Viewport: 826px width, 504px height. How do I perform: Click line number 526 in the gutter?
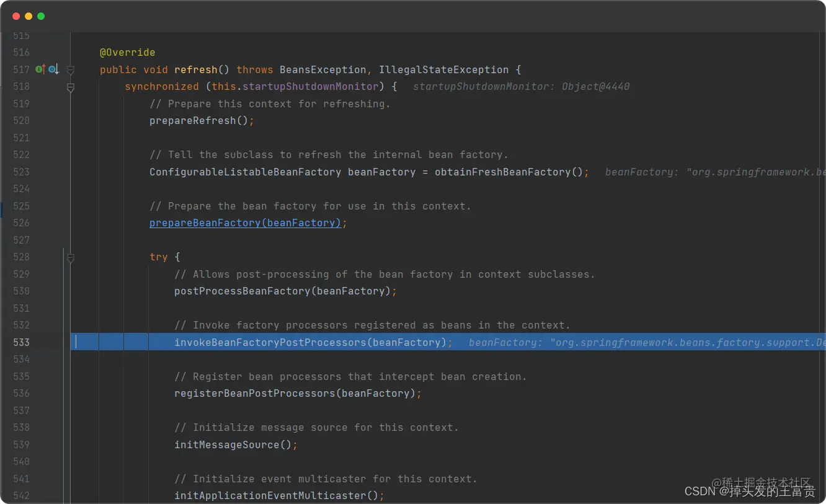point(21,223)
